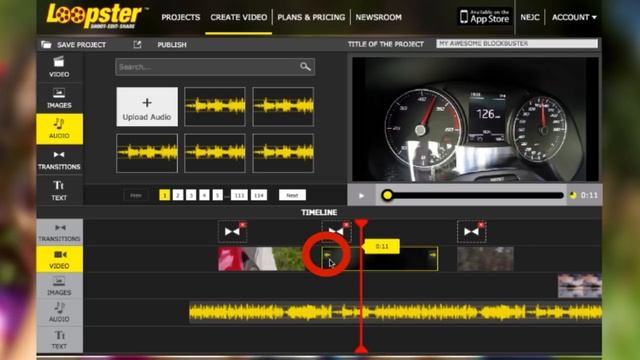
Task: Click the project title input field
Action: coord(517,44)
